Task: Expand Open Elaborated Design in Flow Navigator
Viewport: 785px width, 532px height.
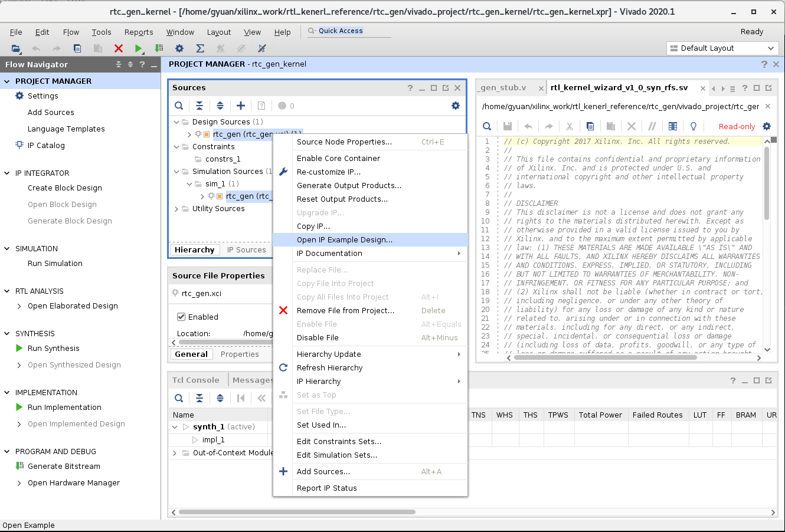Action: 19,306
